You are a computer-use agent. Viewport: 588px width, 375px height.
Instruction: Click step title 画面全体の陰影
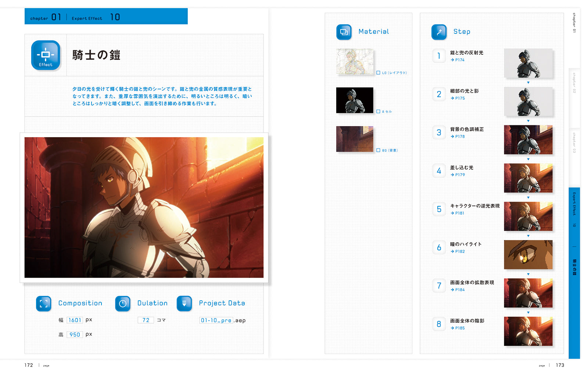(467, 321)
